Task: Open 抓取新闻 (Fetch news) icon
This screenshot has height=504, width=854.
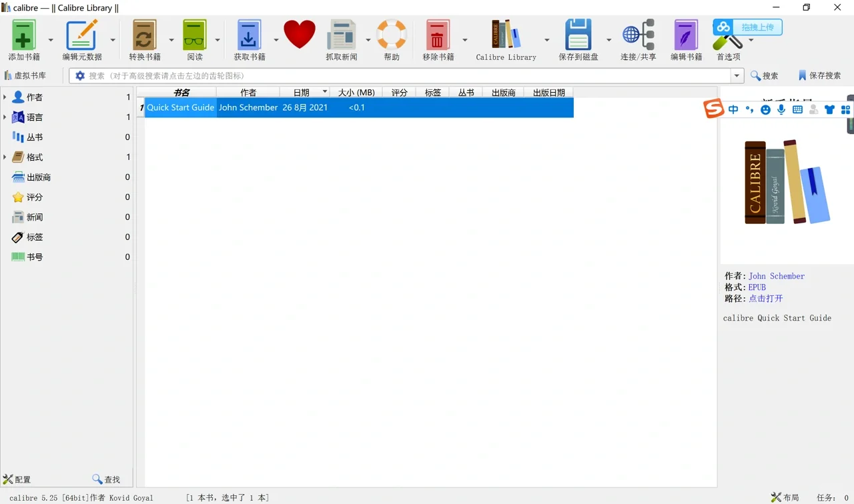Action: (x=342, y=34)
